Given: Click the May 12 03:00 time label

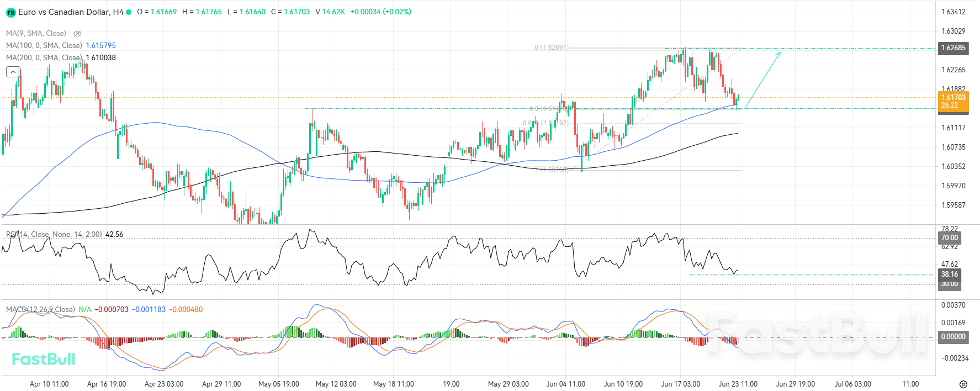Looking at the screenshot, I should 336,384.
